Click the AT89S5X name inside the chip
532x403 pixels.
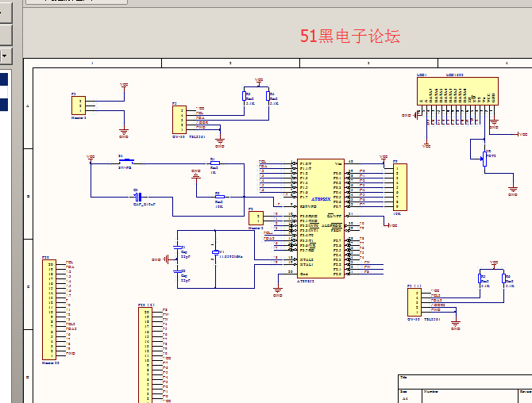click(321, 199)
